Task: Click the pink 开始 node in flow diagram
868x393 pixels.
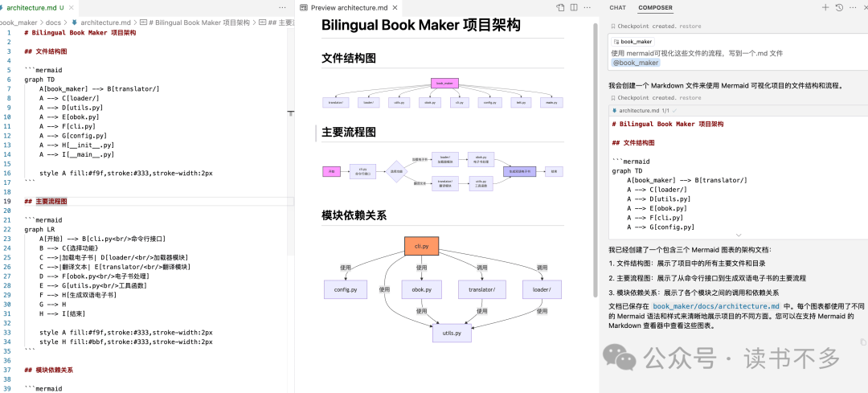Action: coord(331,172)
